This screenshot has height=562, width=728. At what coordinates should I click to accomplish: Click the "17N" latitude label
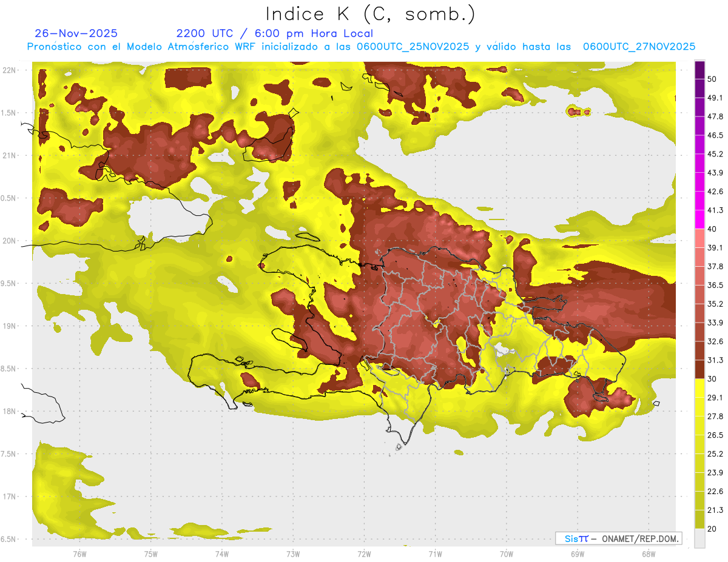(x=8, y=497)
